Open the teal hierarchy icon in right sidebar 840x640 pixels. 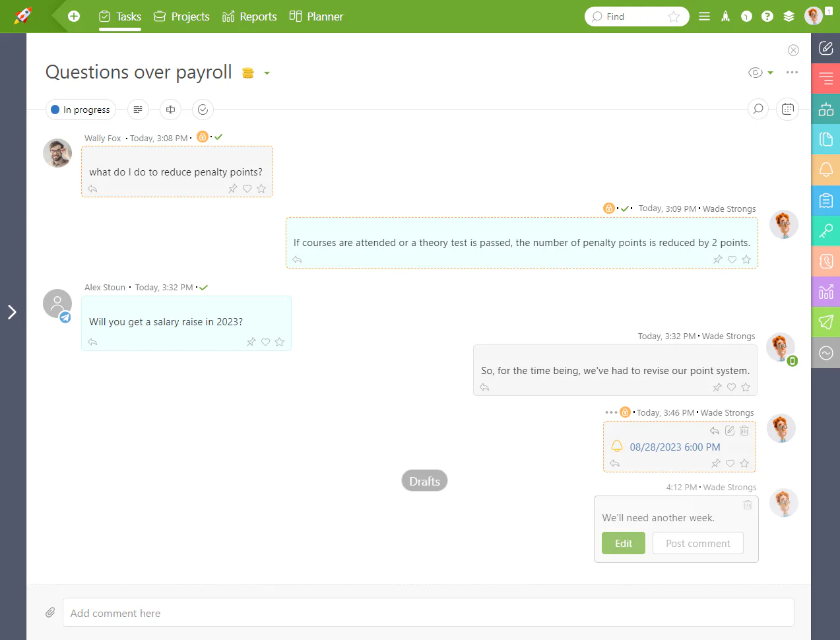[x=825, y=109]
